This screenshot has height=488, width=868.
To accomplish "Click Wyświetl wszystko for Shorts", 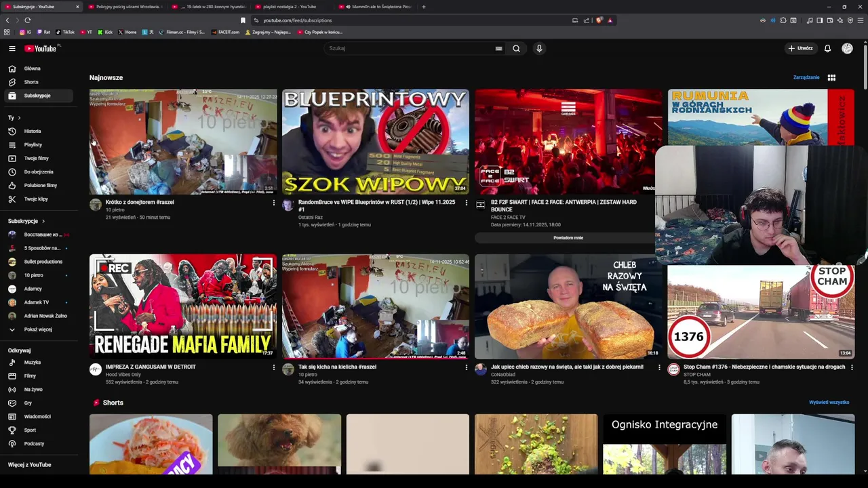I will point(829,403).
